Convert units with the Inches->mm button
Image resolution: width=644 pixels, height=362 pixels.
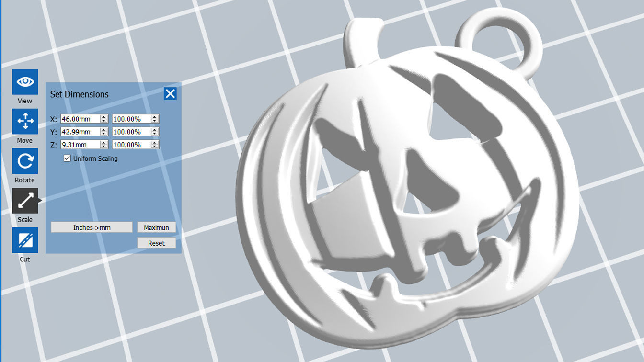tap(91, 227)
